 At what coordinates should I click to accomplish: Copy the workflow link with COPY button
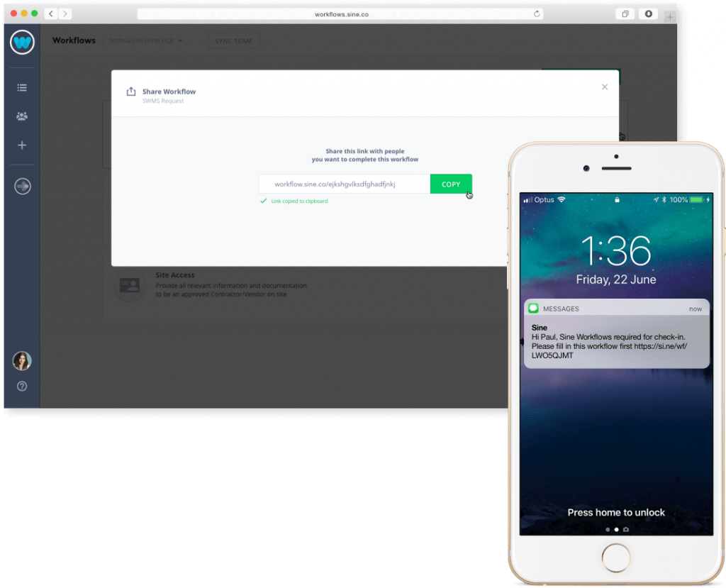coord(450,184)
